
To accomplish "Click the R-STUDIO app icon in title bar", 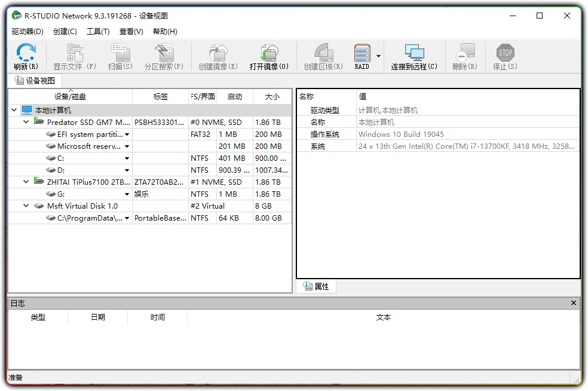I will (x=17, y=16).
